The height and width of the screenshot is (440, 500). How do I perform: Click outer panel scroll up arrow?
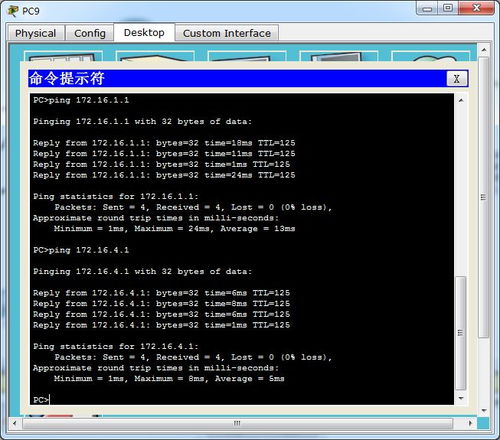pyautogui.click(x=484, y=50)
